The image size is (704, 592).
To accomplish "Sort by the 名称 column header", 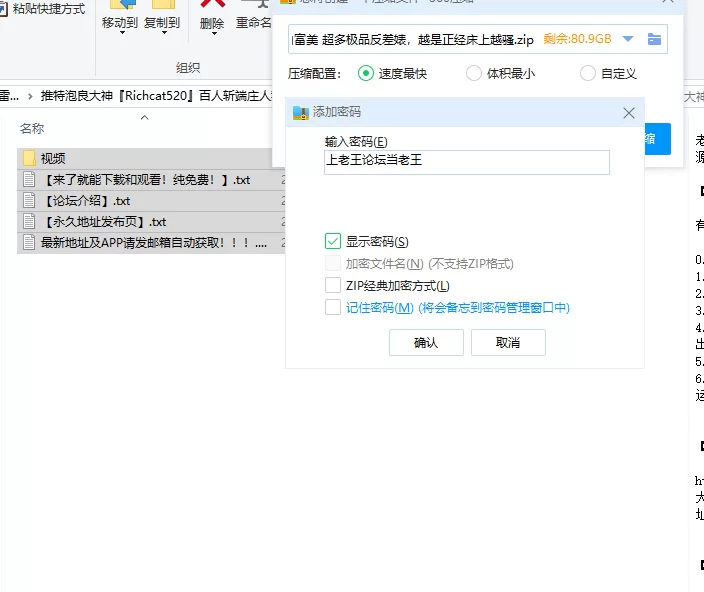I will [x=32, y=129].
